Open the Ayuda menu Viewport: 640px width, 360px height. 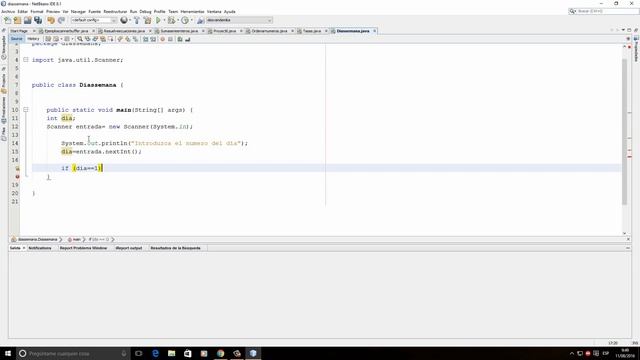(x=229, y=11)
